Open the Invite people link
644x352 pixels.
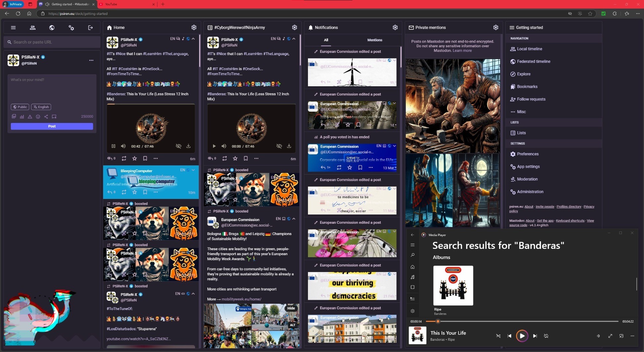(545, 207)
